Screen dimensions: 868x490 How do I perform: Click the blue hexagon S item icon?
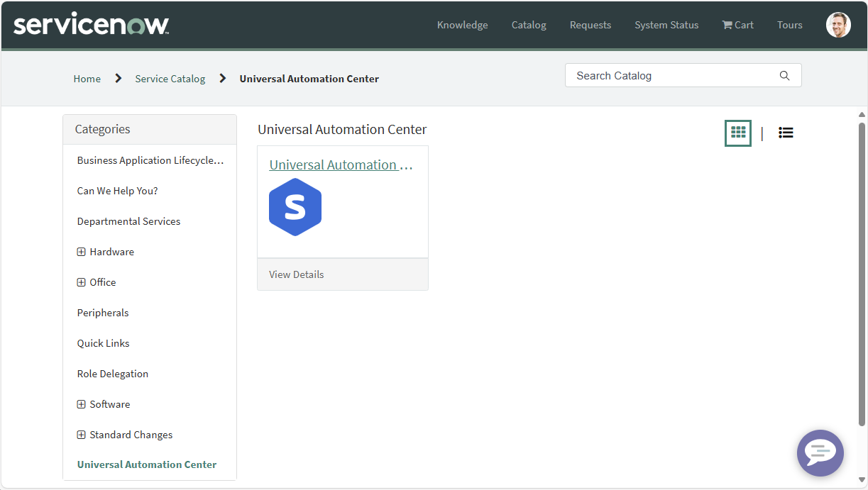[295, 207]
